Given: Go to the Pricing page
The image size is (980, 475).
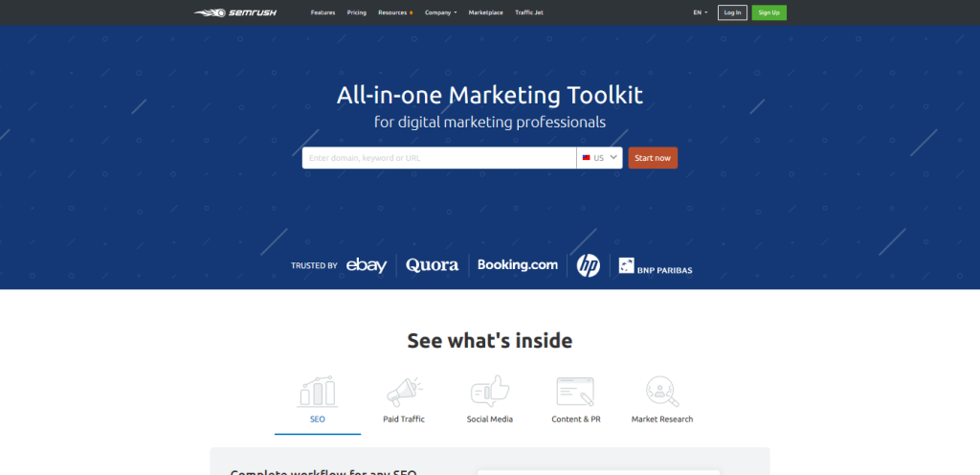Looking at the screenshot, I should (357, 12).
